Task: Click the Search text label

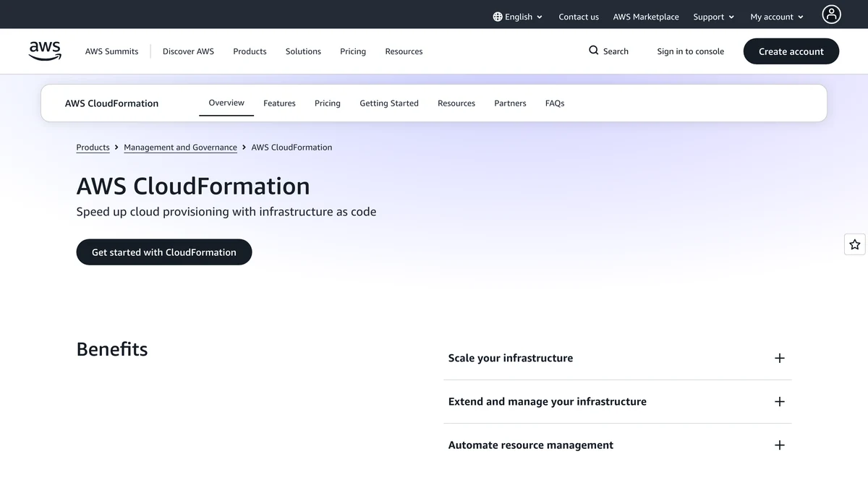Action: [616, 51]
